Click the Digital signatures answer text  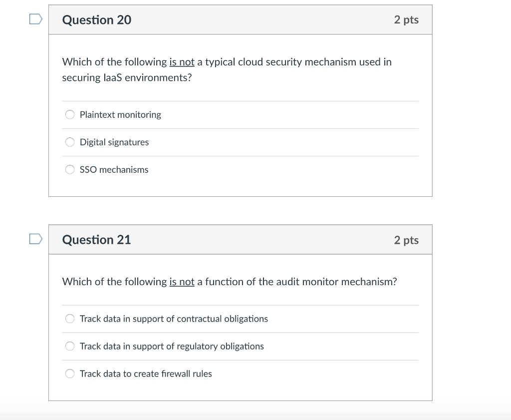tap(114, 142)
